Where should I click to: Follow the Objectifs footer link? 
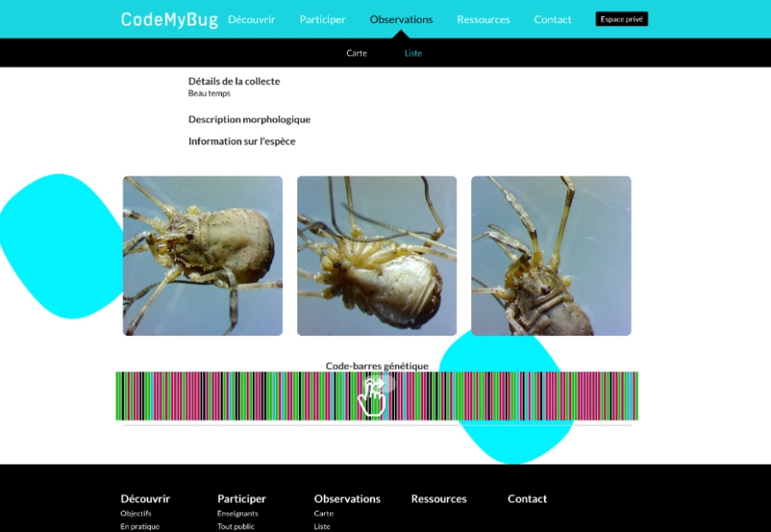point(136,513)
